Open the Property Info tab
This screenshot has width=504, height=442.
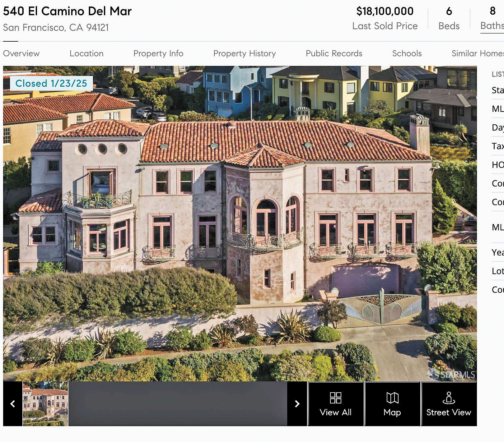click(x=158, y=53)
